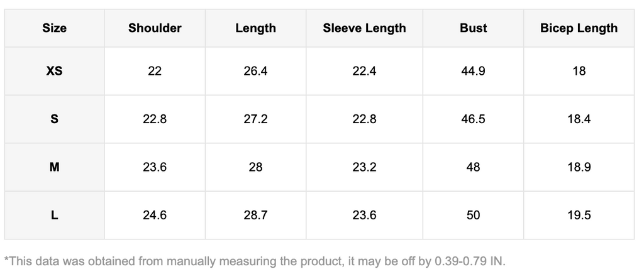Click the manual measurement disclaimer note
Viewport: 644px width, 274px height.
(255, 260)
